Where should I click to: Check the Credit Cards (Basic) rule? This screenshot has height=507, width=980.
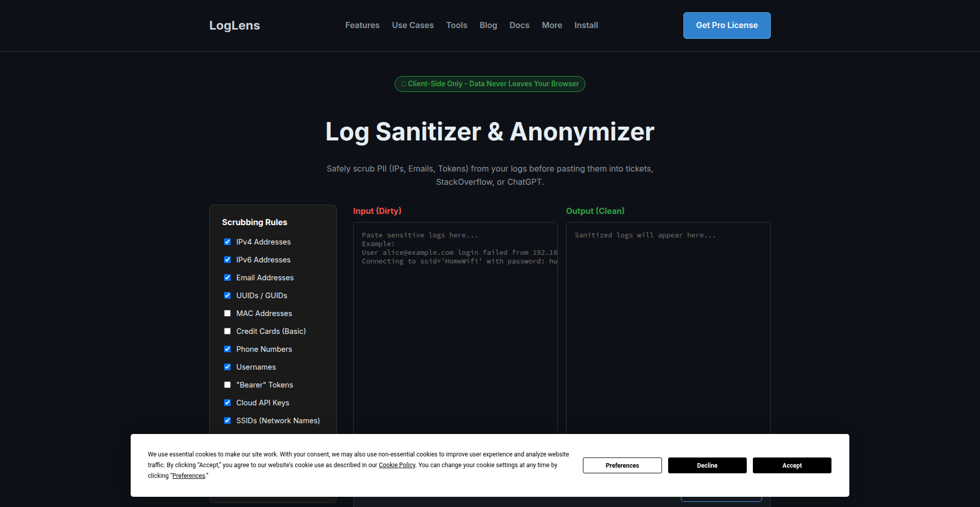227,331
